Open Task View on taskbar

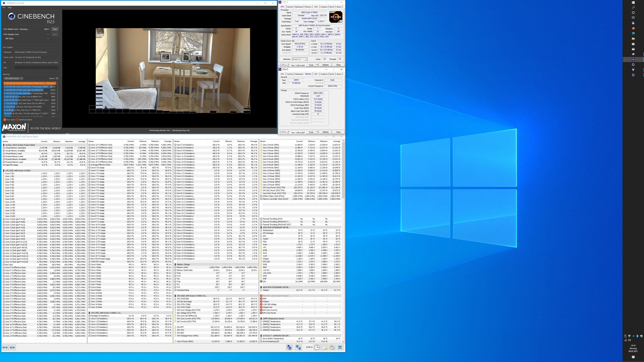click(x=633, y=17)
